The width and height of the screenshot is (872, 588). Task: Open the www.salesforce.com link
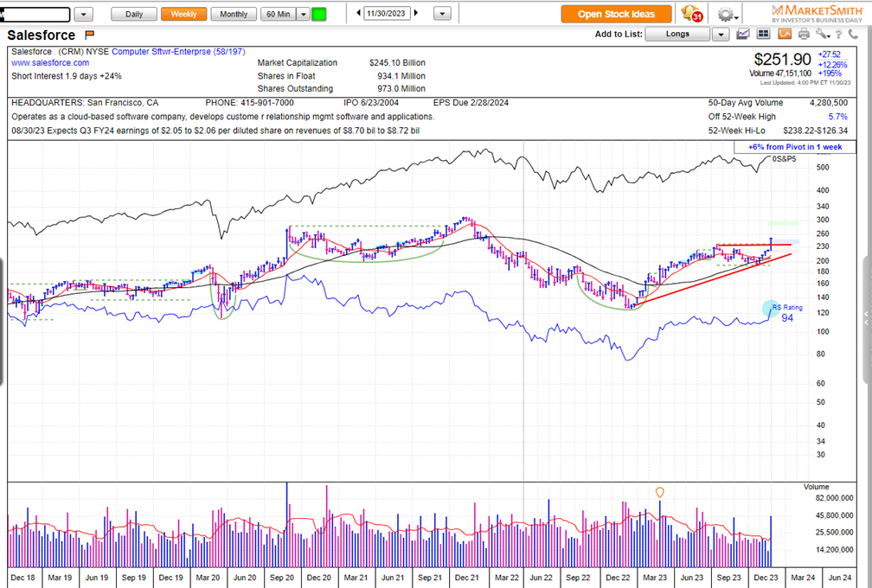pos(50,63)
